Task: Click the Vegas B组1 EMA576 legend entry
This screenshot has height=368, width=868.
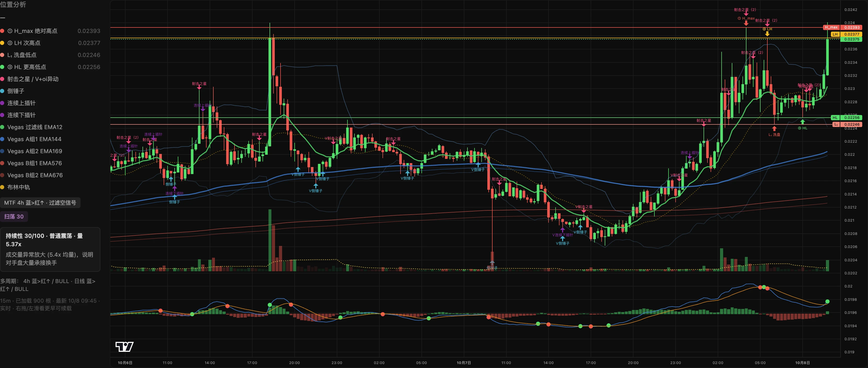Action: [x=31, y=163]
